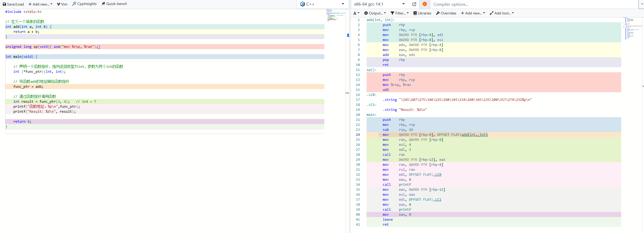The height and width of the screenshot is (233, 644).
Task: Open the x86-64 gcc 14.1 compiler picker
Action: coord(379,4)
